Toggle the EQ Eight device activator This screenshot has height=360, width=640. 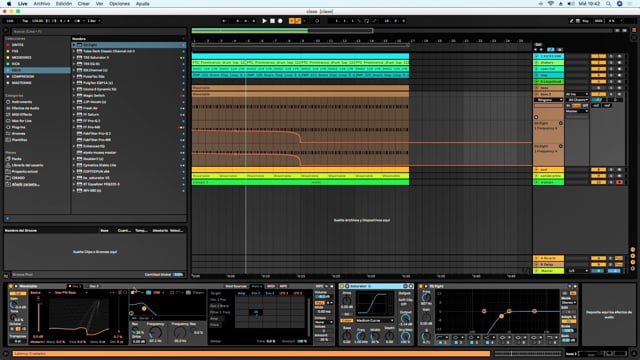pos(420,286)
